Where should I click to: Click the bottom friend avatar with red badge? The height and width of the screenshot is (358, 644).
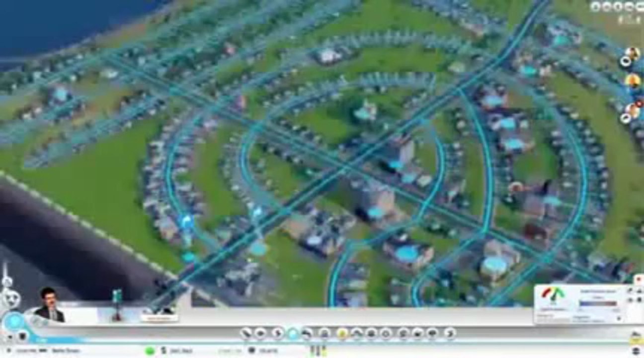click(x=633, y=110)
